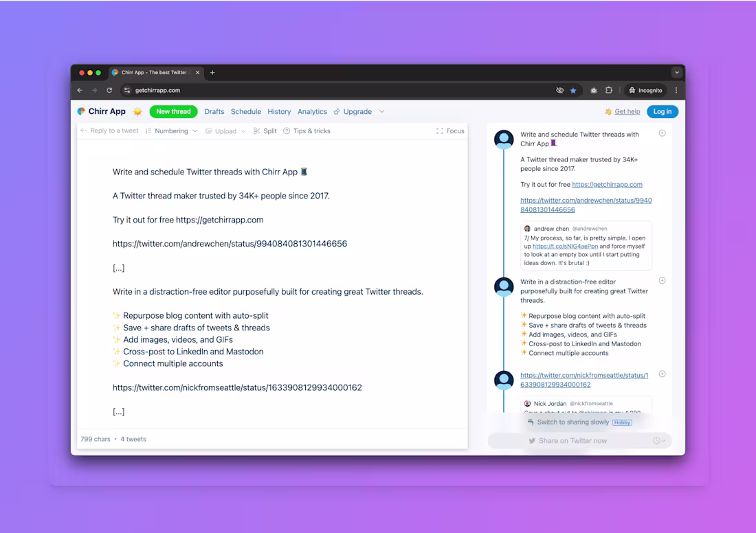Select the Split tool in the editor toolbar

[265, 131]
